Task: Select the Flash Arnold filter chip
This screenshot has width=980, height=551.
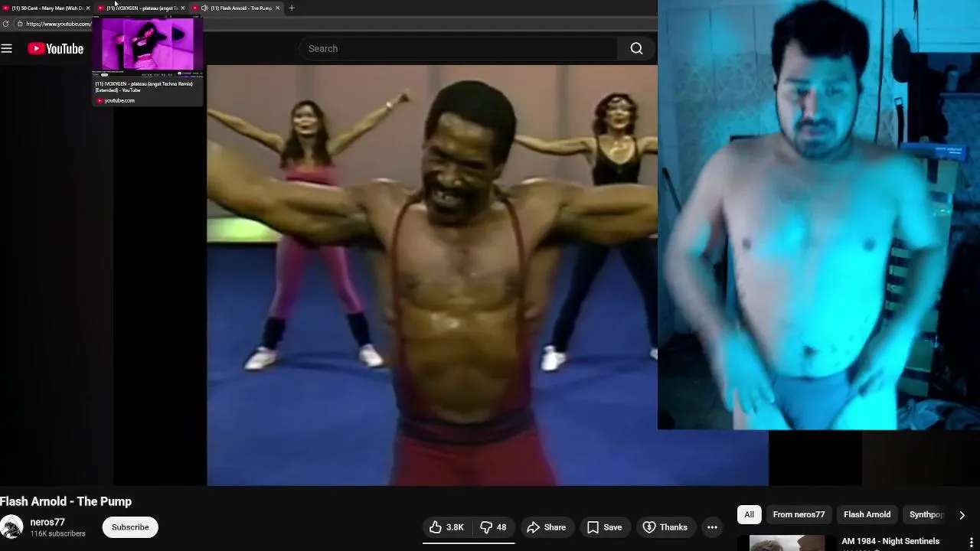Action: click(867, 514)
